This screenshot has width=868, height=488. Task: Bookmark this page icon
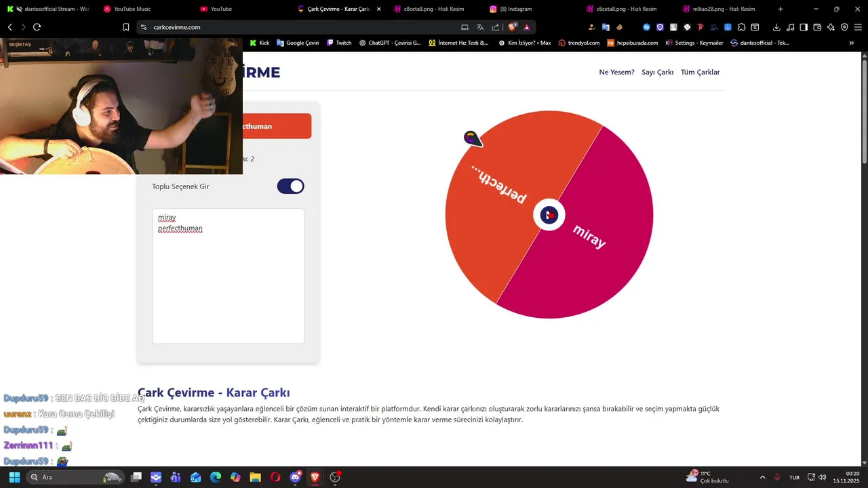pos(126,27)
